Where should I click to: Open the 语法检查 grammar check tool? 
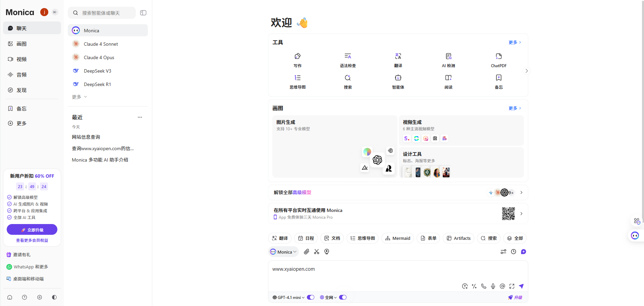pyautogui.click(x=348, y=60)
